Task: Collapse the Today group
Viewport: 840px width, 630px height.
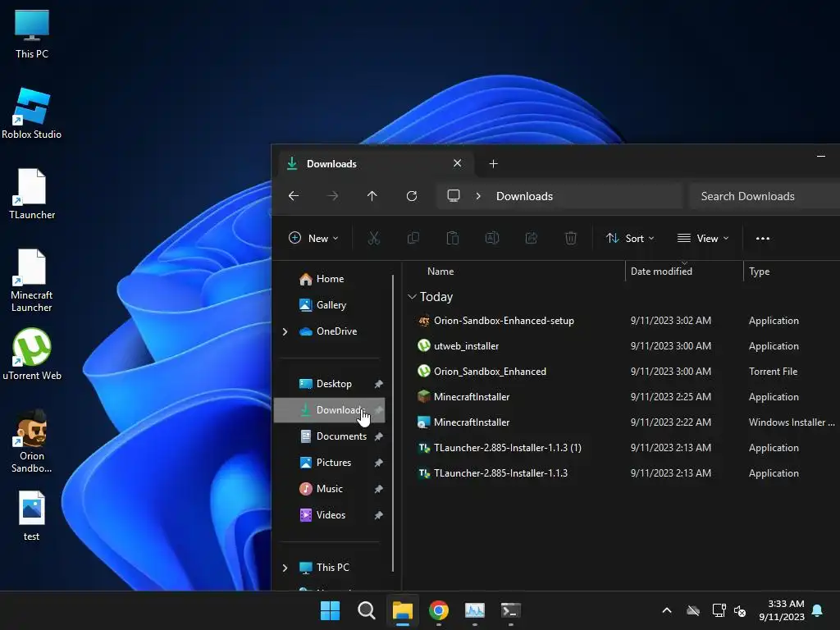Action: coord(412,297)
